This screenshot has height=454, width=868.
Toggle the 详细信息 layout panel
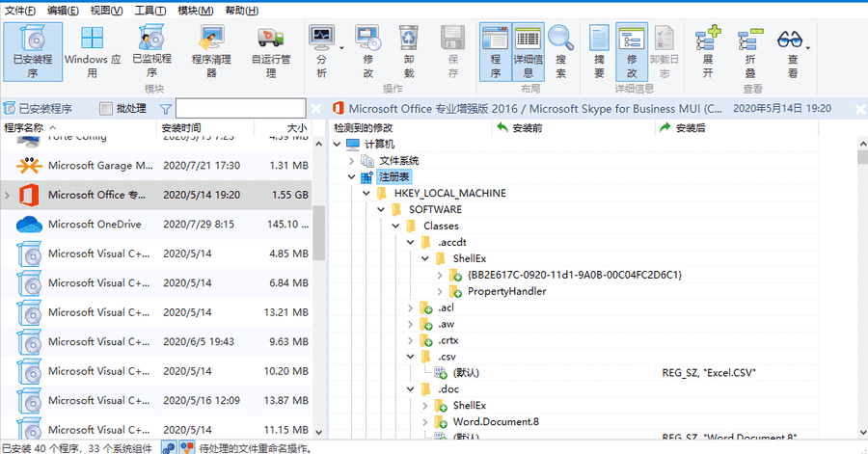pos(529,52)
